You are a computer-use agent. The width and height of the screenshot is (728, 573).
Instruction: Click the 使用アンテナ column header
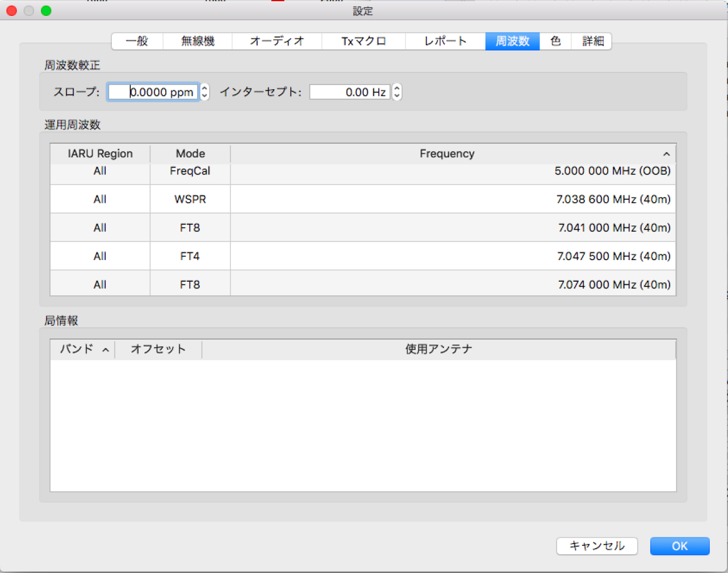pos(439,349)
